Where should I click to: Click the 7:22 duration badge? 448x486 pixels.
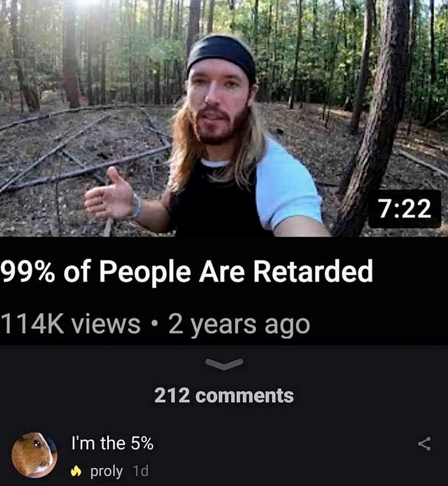click(405, 209)
